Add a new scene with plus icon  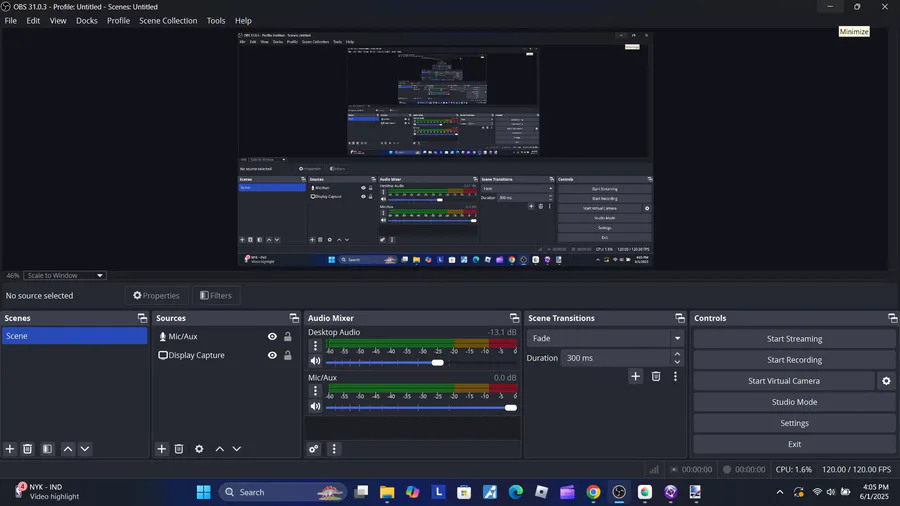10,449
